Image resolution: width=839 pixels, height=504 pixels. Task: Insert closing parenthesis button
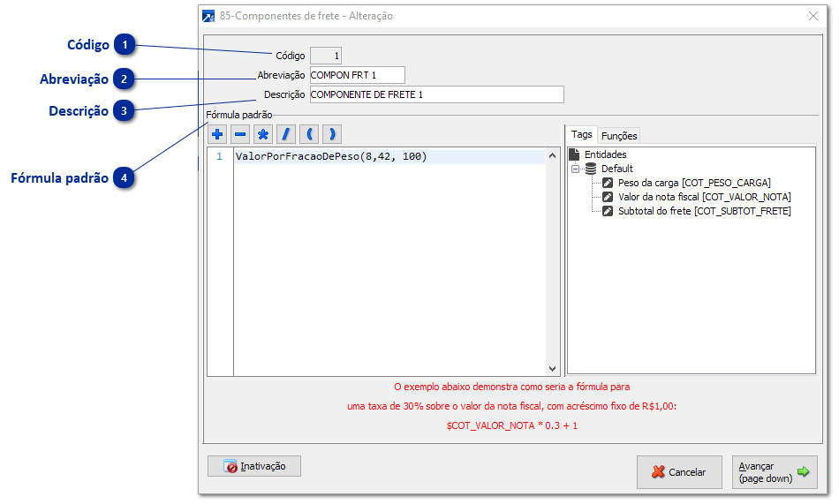(x=332, y=134)
